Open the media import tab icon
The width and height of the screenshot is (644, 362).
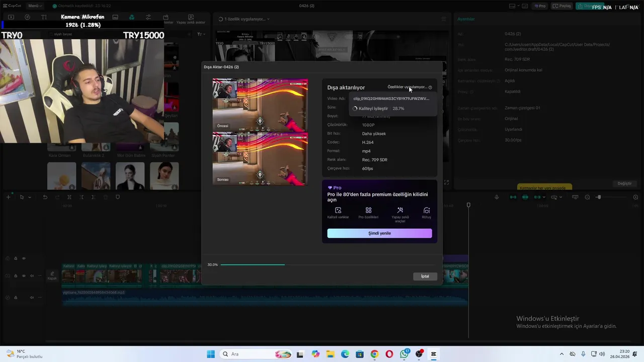(x=11, y=17)
